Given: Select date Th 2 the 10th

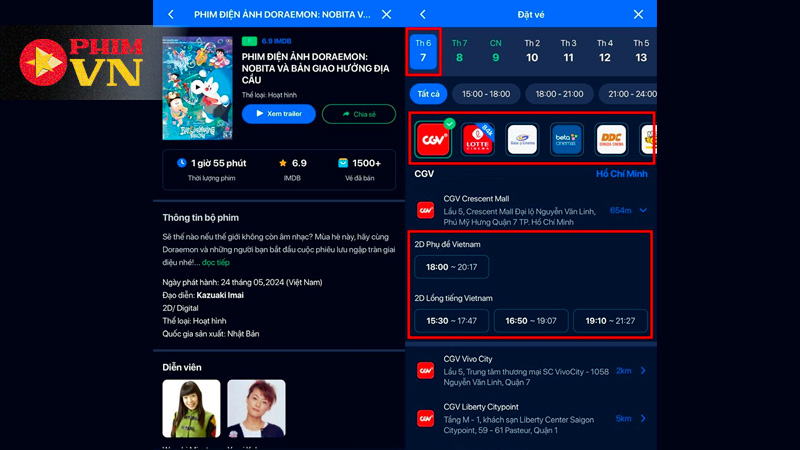Looking at the screenshot, I should [532, 51].
